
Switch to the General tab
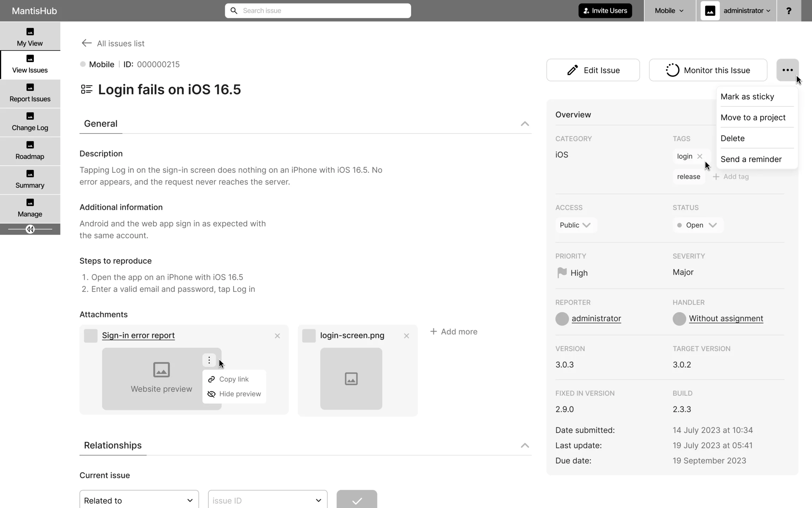coord(101,124)
